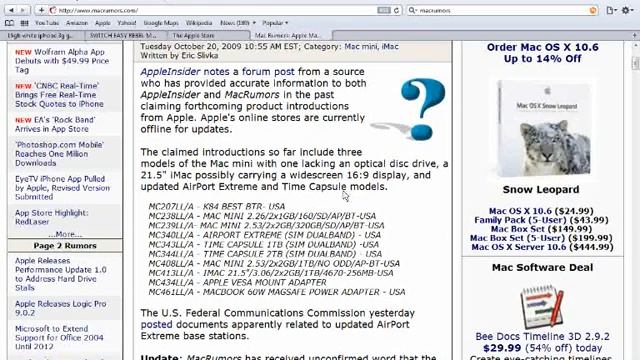This screenshot has width=640, height=360.
Task: Open the 'notes' link
Action: pos(216,71)
